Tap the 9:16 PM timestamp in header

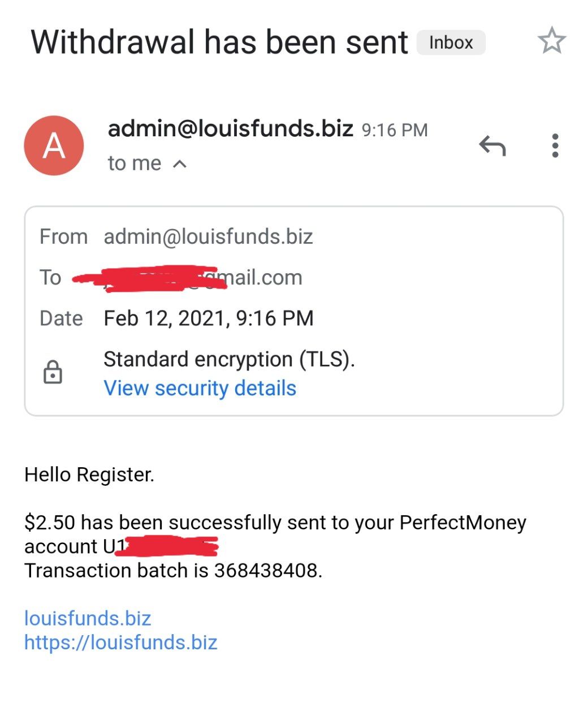pos(395,130)
